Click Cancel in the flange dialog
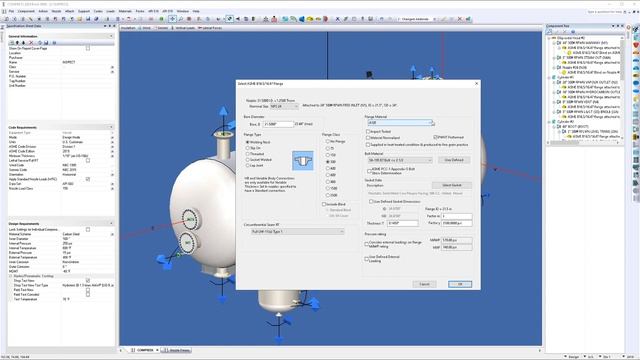Screen dimensions: 640x360 tap(424, 284)
